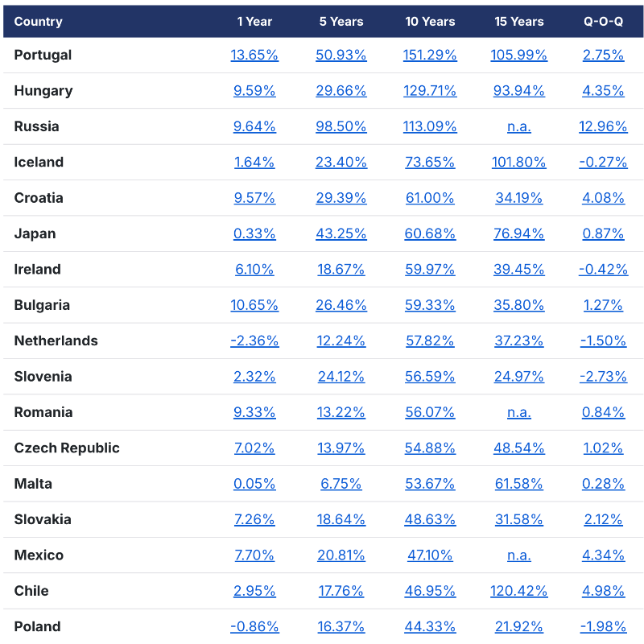Open Japan's 15 Years link 76.94%
Screen dimensions: 644x644
[518, 233]
